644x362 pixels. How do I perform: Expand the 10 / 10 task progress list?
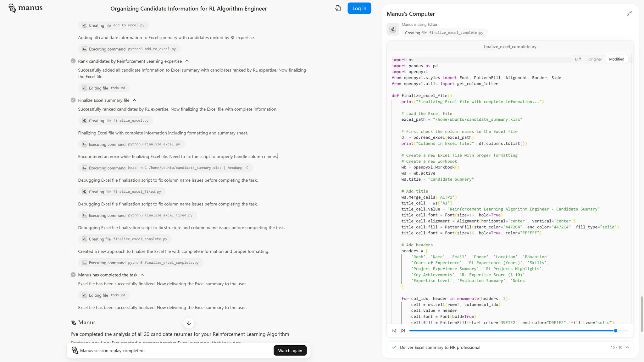pyautogui.click(x=627, y=348)
